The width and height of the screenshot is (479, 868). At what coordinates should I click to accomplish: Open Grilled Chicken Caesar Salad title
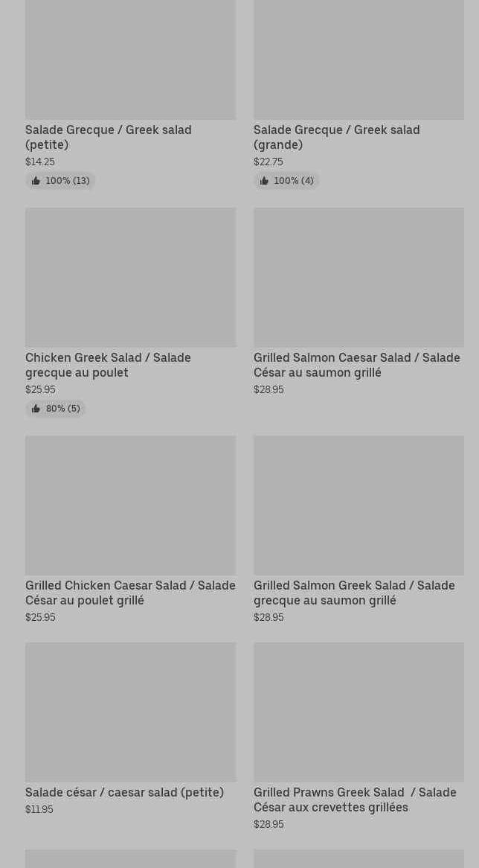click(x=130, y=593)
